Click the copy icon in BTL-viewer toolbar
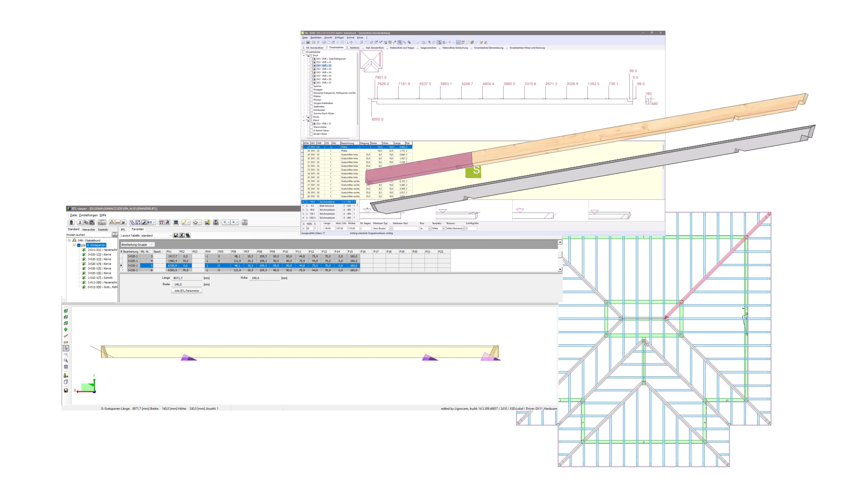 pyautogui.click(x=86, y=222)
